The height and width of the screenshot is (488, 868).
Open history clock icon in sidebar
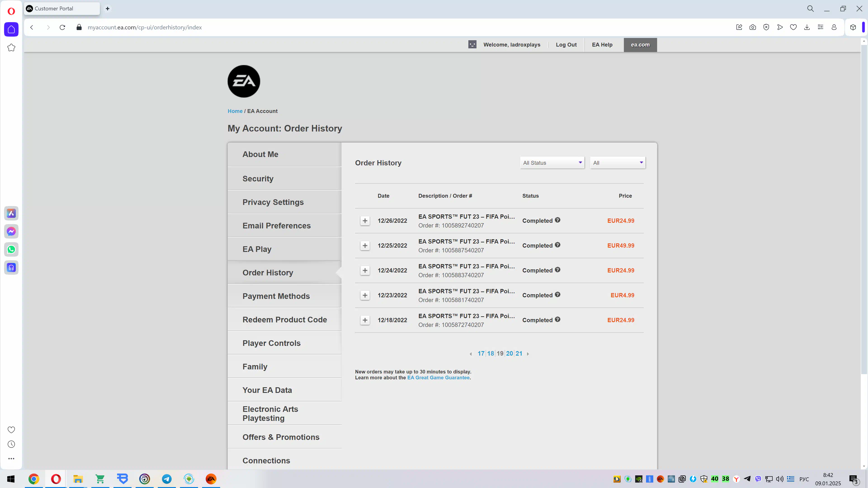11,444
